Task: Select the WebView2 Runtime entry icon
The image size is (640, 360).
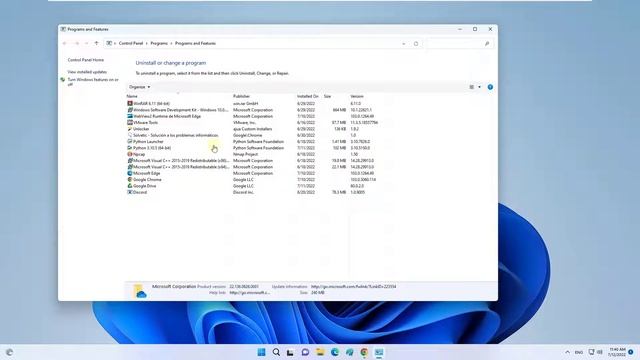Action: click(130, 116)
